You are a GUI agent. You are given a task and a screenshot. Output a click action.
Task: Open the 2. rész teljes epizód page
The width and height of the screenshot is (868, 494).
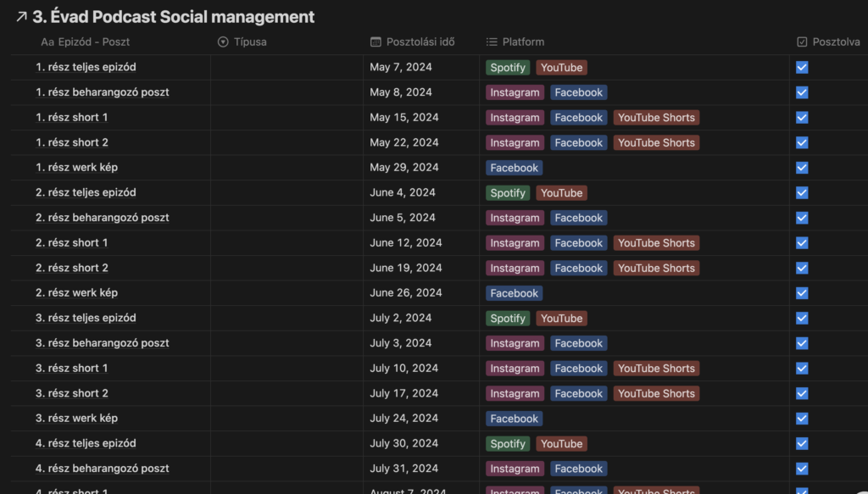(86, 192)
